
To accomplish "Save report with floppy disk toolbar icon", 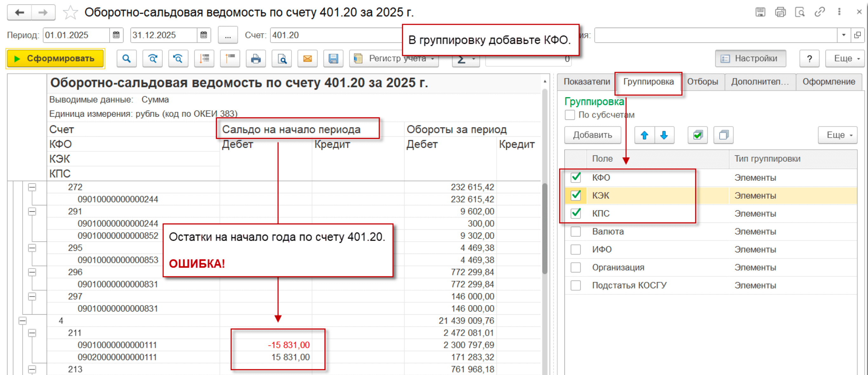I will 333,59.
